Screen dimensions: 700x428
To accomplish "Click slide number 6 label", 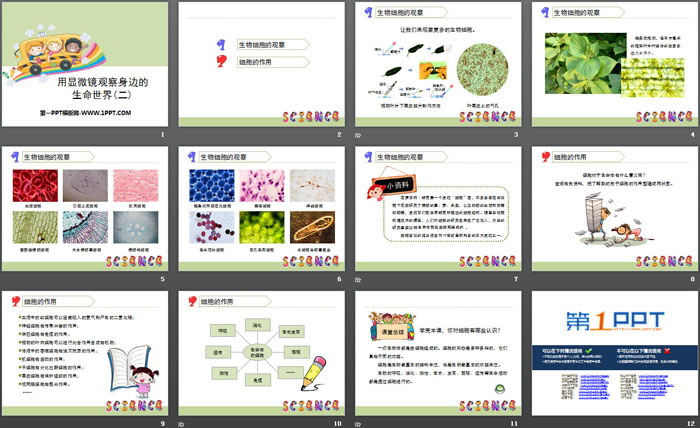I will click(339, 279).
